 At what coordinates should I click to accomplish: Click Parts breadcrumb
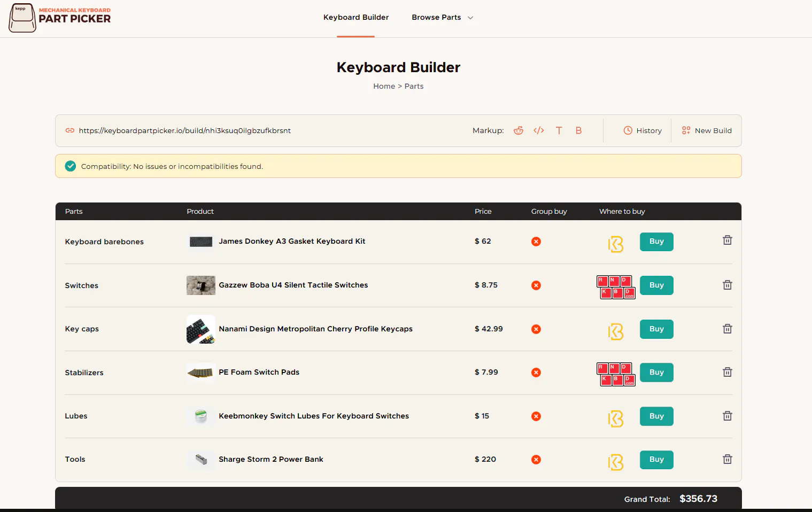click(414, 86)
